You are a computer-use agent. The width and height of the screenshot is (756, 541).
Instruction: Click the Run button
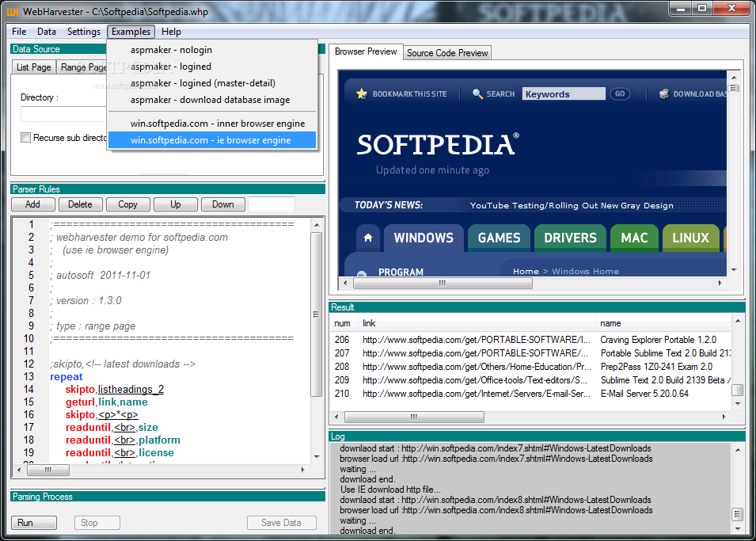click(34, 523)
